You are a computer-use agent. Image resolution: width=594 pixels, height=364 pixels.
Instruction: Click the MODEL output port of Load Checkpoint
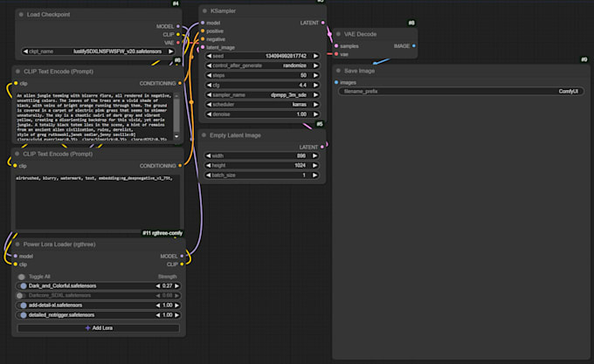(x=178, y=26)
